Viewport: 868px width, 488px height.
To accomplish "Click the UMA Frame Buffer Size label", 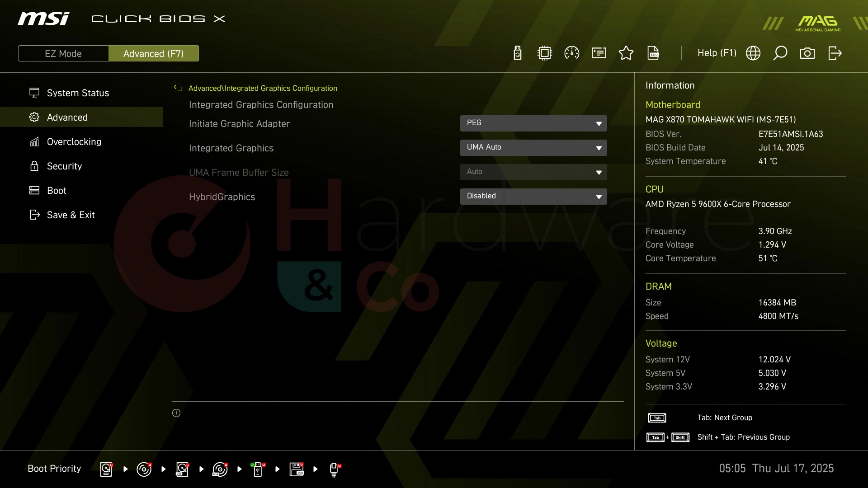I will (239, 173).
